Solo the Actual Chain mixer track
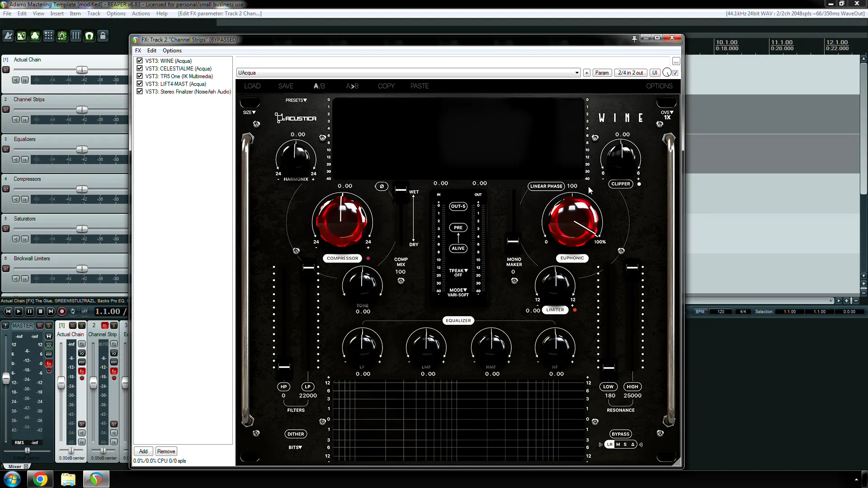Screen dimensions: 868x488 pos(82,325)
